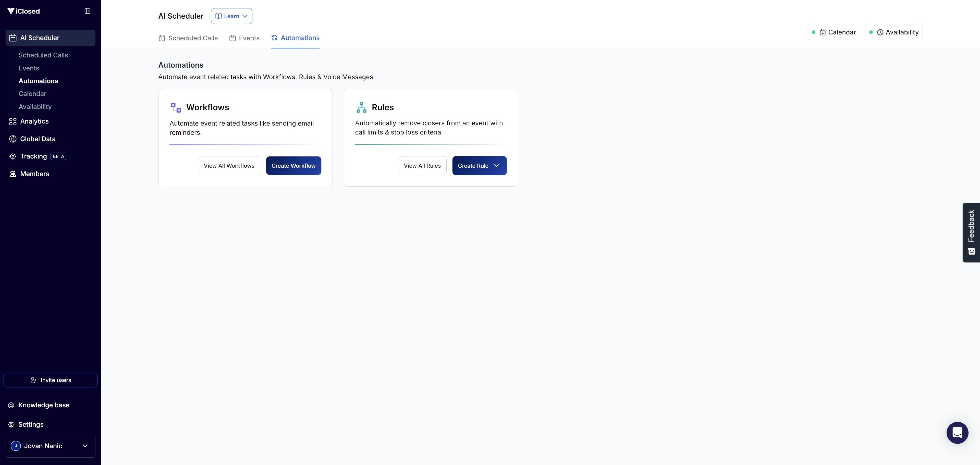Image resolution: width=980 pixels, height=465 pixels.
Task: Open the Members page
Action: point(34,174)
